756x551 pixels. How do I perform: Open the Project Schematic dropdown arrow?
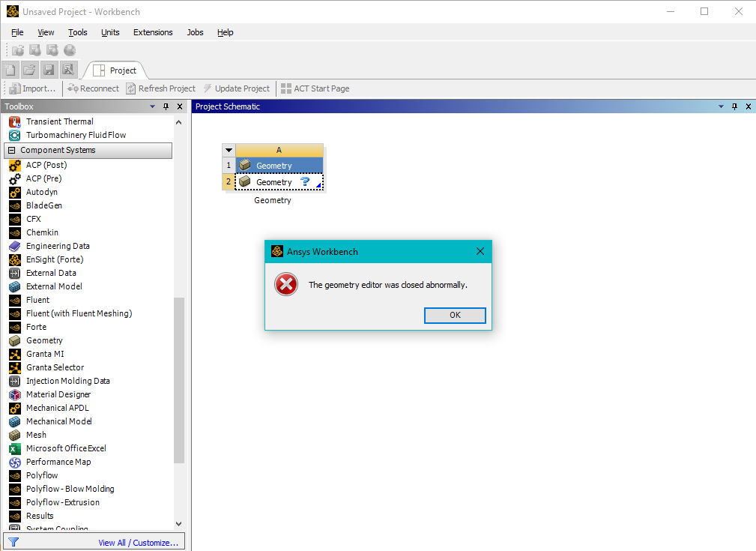click(722, 106)
